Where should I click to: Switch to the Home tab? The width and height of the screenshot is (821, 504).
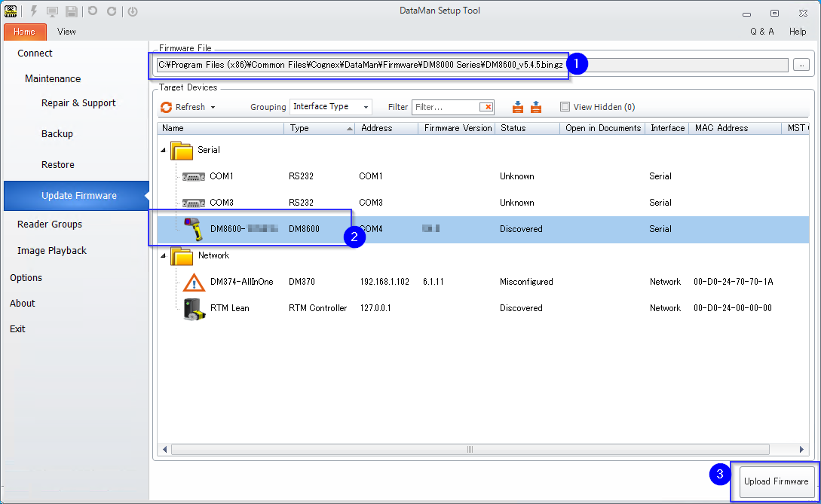coord(25,32)
